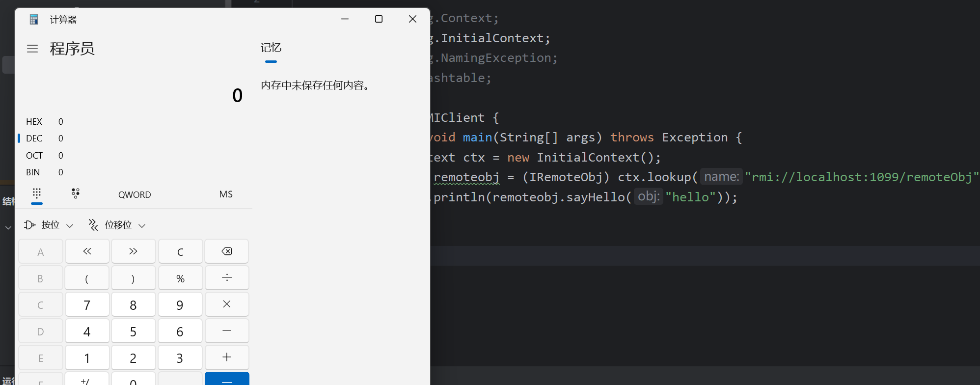Click the InitialContext() constructor call in editor
Viewport: 980px width, 385px height.
(595, 157)
